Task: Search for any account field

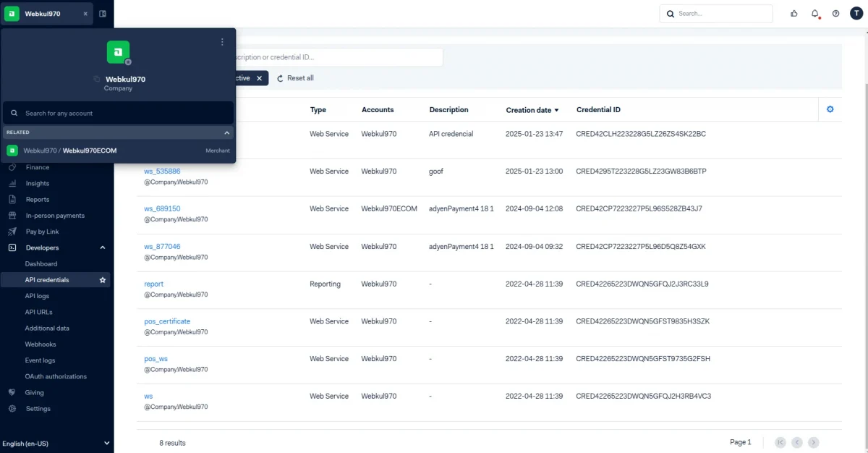Action: [119, 113]
